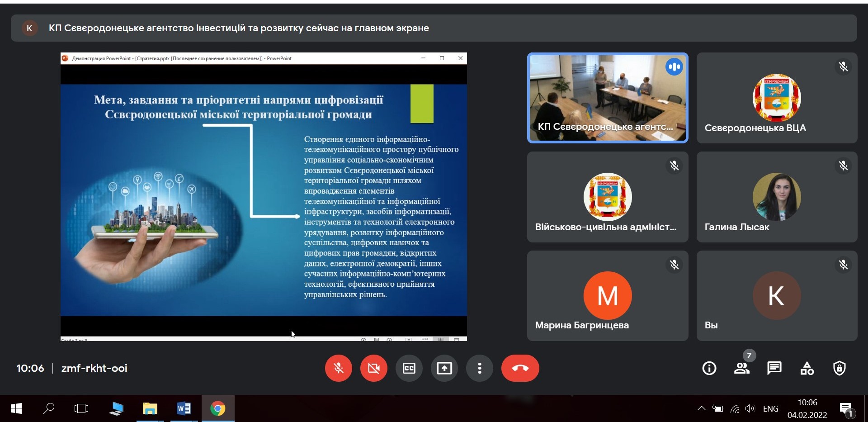The height and width of the screenshot is (422, 868).
Task: Show the participants list panel
Action: point(741,368)
